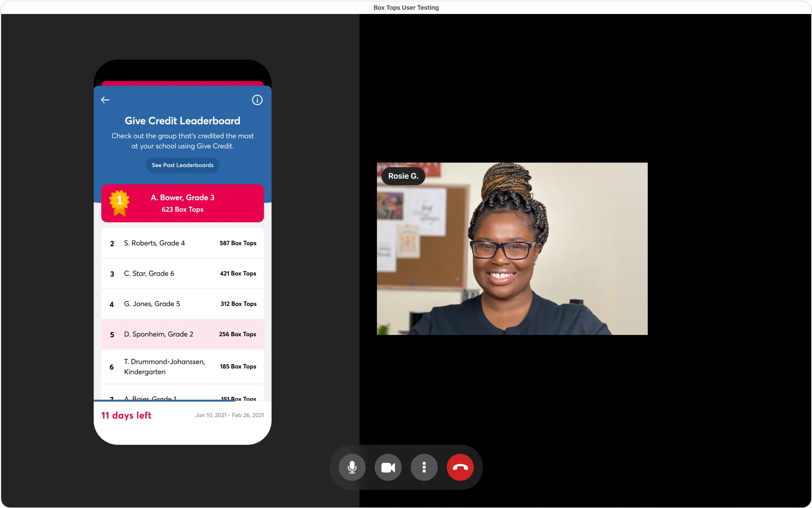Click the number 1 gold badge

click(x=120, y=203)
